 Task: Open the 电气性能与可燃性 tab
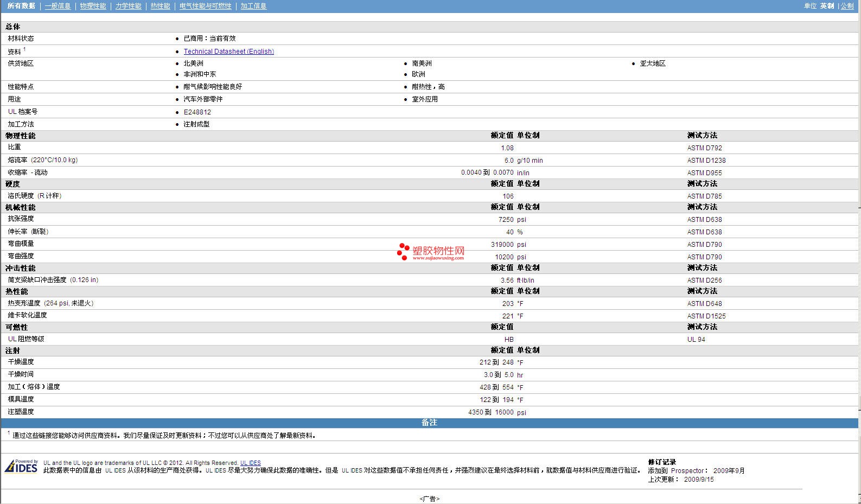pos(205,6)
